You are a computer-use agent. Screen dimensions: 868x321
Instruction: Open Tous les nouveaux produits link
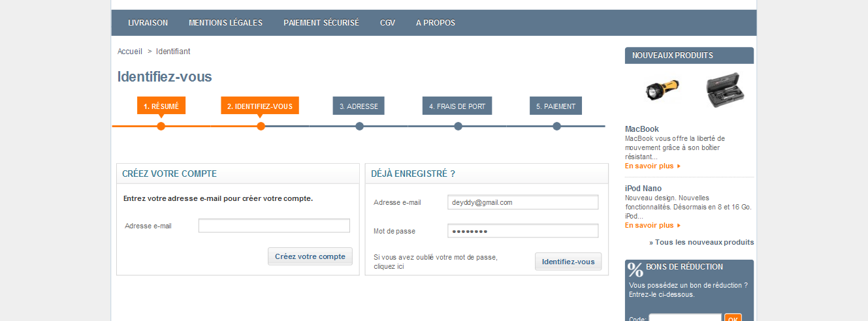point(701,242)
